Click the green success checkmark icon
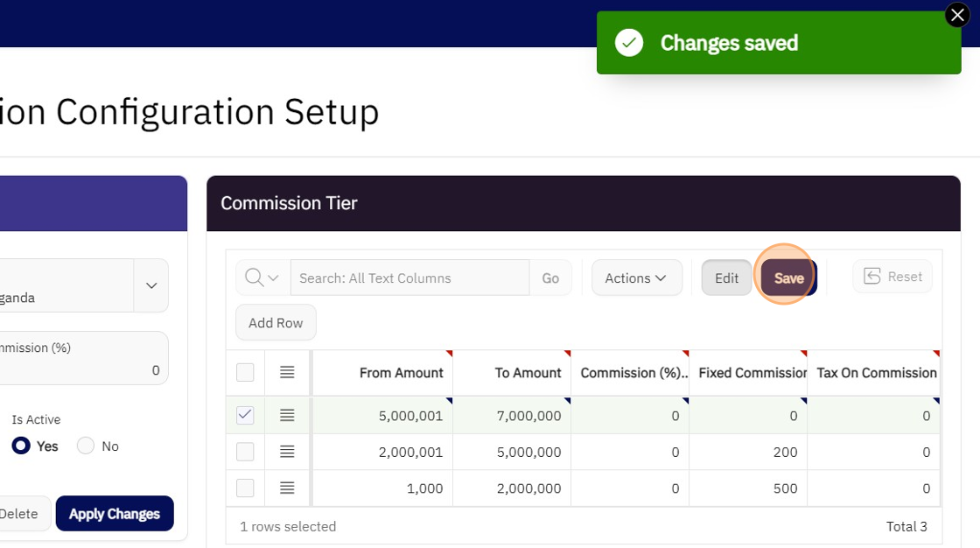 (x=629, y=43)
